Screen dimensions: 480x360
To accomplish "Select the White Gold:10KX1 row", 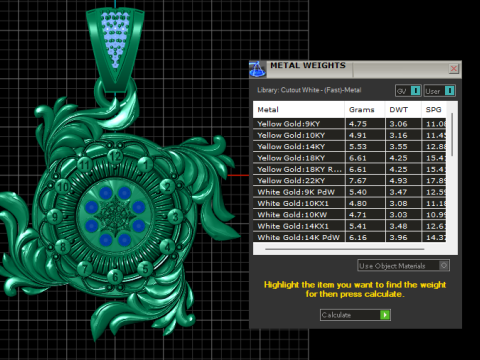I will pyautogui.click(x=349, y=203).
